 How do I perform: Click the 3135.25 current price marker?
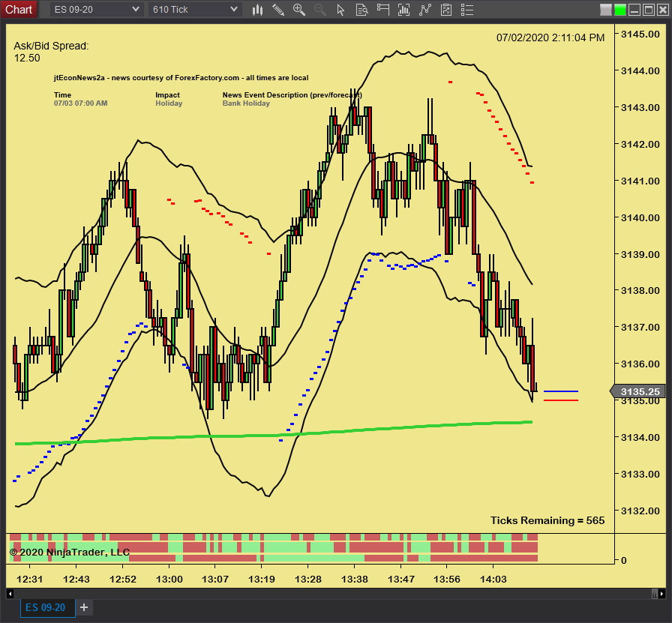pyautogui.click(x=638, y=391)
